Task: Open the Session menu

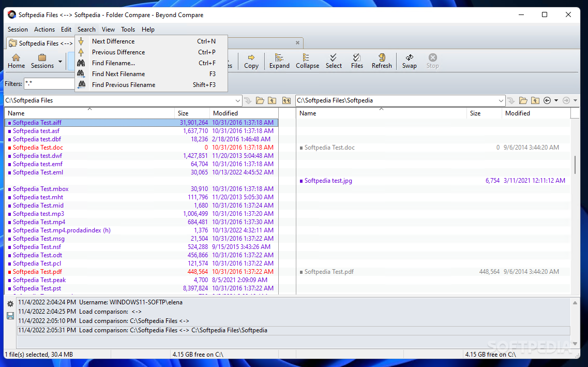Action: tap(18, 30)
